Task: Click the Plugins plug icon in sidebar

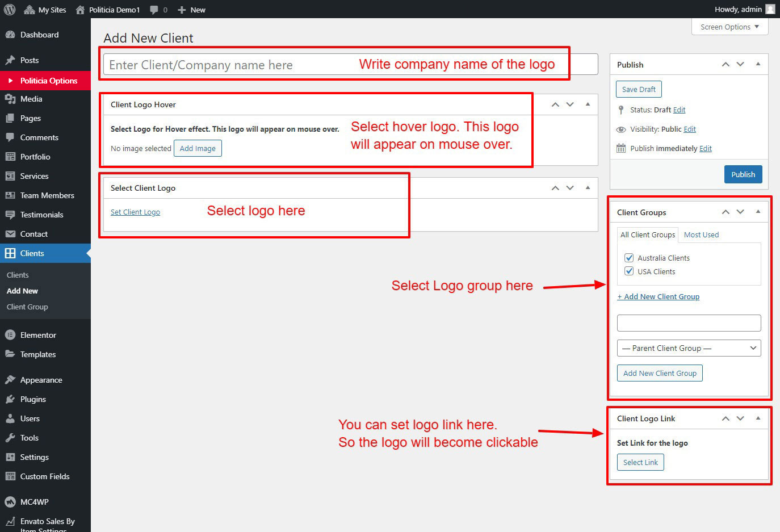Action: coord(10,399)
